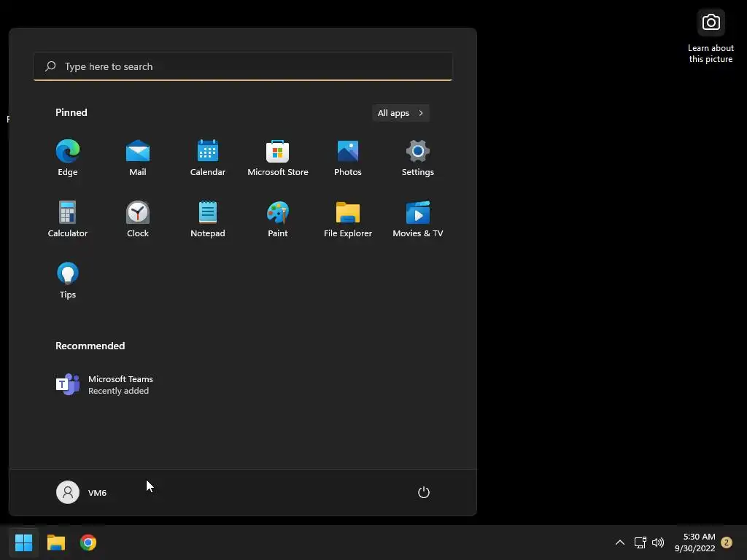Open the network status tray icon

[640, 542]
